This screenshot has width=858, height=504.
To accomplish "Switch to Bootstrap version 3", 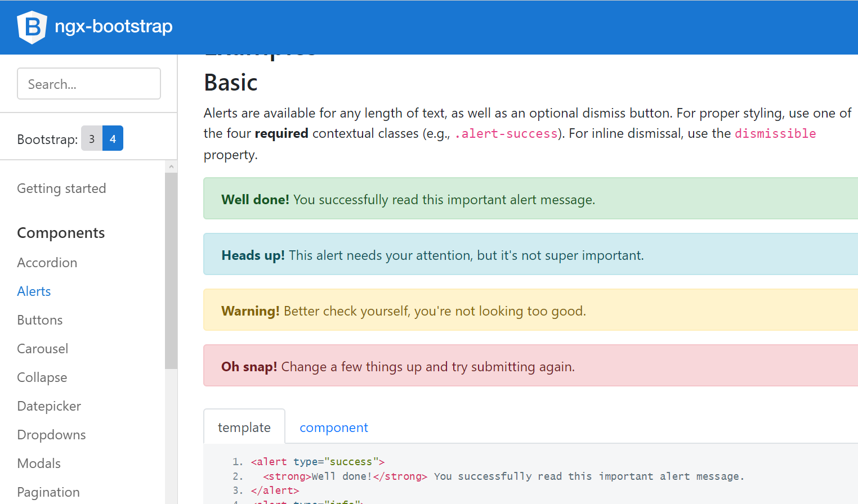I will click(92, 138).
